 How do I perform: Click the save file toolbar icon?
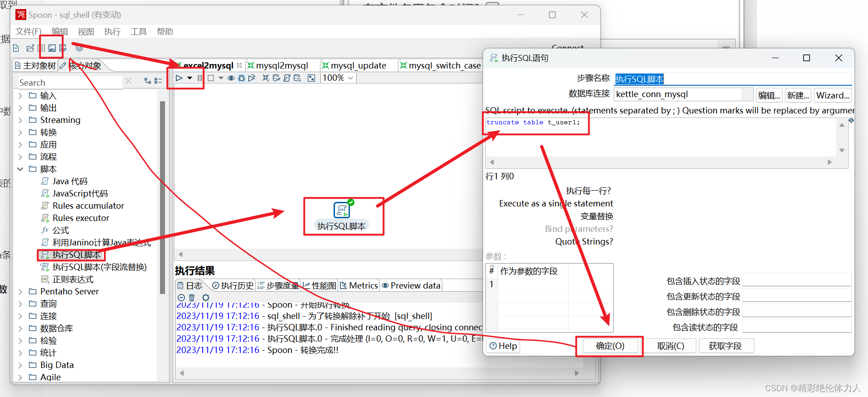pos(52,48)
